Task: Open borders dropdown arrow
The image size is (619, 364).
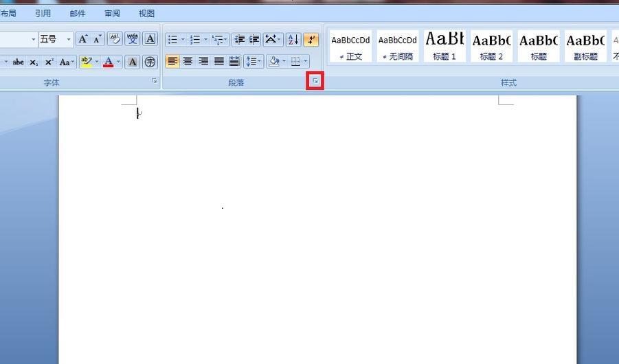Action: pyautogui.click(x=306, y=61)
